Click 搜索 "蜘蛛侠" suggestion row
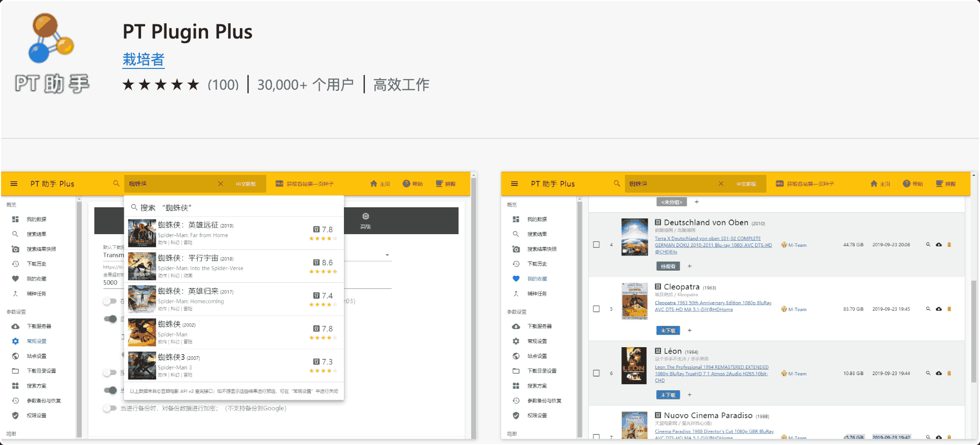The height and width of the screenshot is (445, 980). 234,207
